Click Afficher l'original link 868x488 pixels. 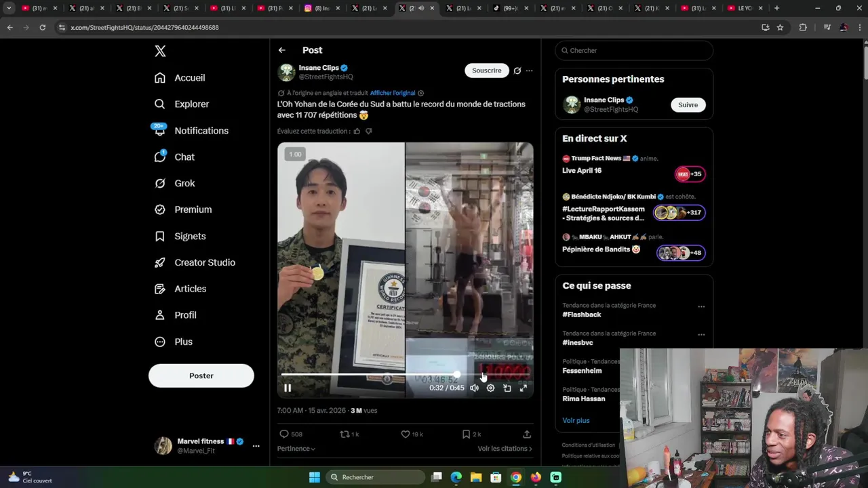[393, 93]
